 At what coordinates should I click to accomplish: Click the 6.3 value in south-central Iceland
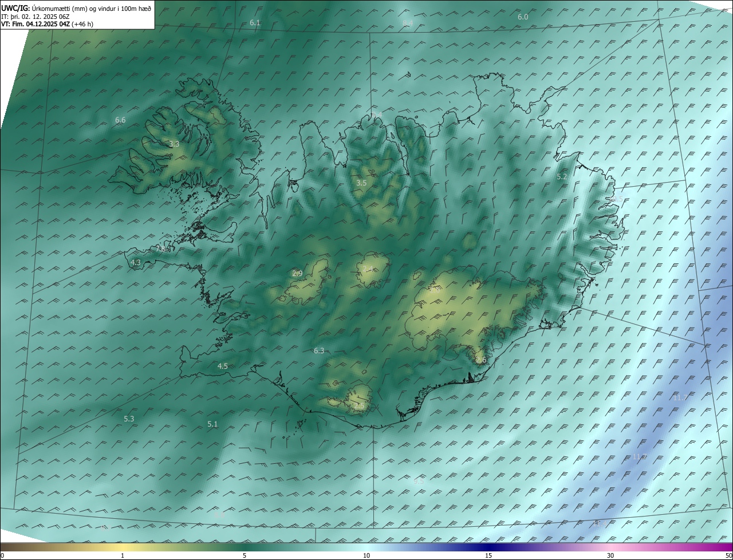tap(319, 350)
